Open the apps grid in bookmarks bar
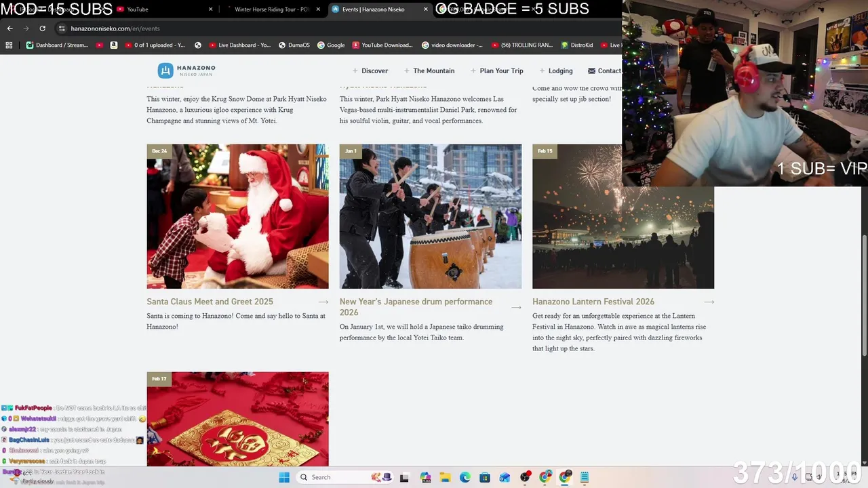 (x=9, y=45)
